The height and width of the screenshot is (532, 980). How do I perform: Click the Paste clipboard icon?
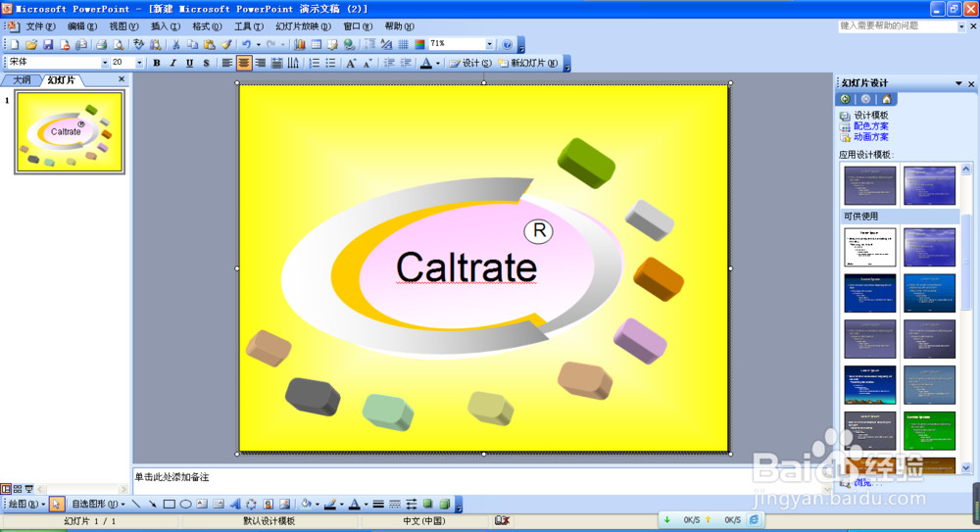210,44
